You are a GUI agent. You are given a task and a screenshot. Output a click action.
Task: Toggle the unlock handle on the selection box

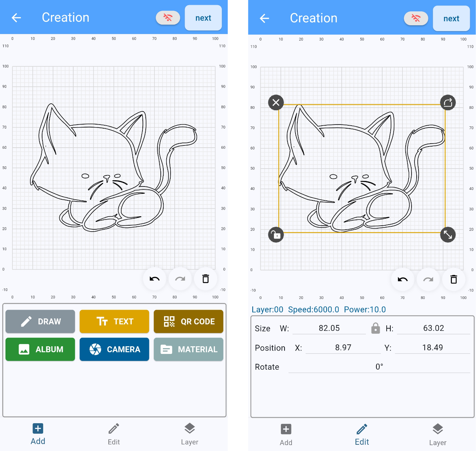[276, 234]
